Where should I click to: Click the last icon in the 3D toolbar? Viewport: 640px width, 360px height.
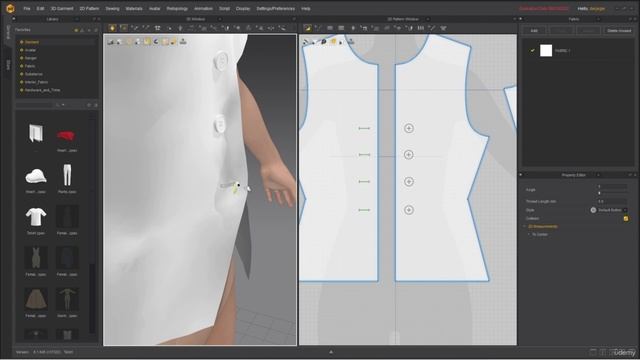pos(282,28)
